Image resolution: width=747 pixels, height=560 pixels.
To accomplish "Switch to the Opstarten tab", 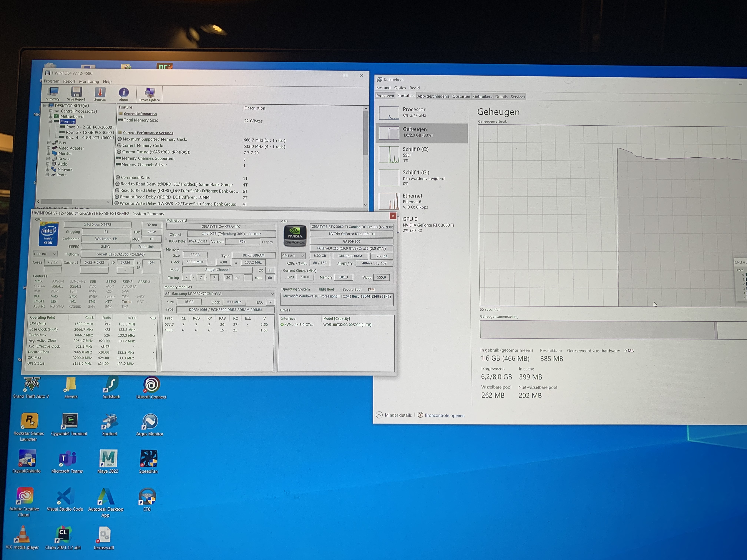I will click(x=461, y=96).
